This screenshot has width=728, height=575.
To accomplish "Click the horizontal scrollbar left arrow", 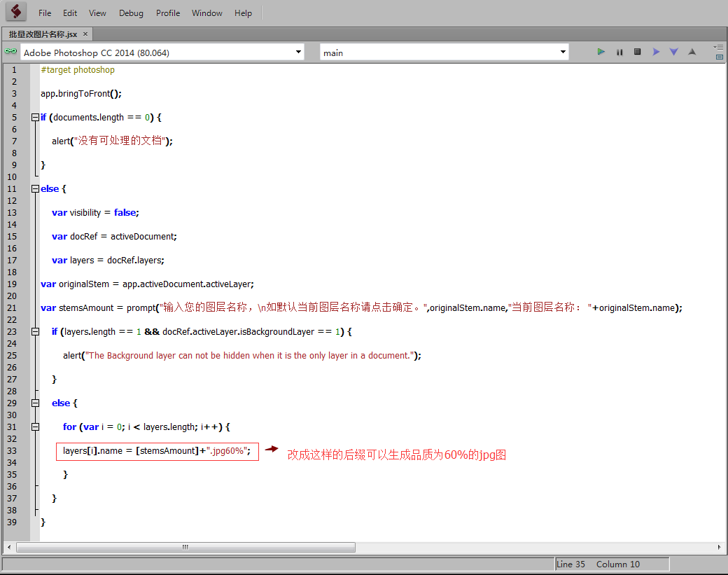I will [x=9, y=547].
